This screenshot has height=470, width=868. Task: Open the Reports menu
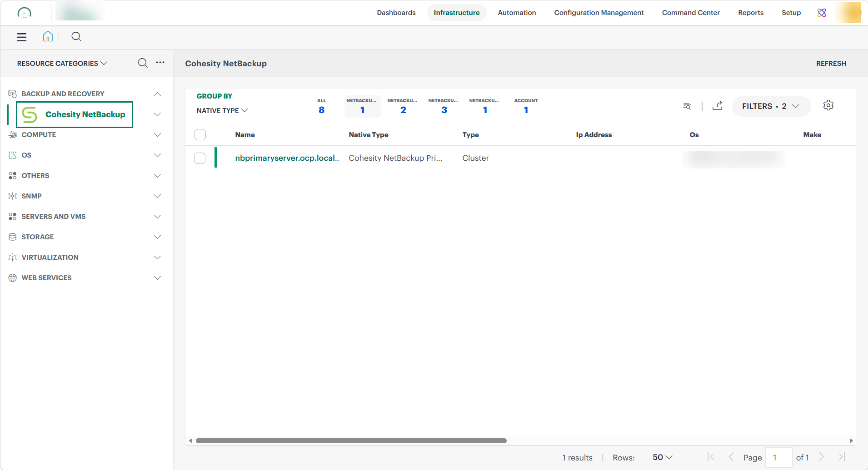pyautogui.click(x=751, y=13)
